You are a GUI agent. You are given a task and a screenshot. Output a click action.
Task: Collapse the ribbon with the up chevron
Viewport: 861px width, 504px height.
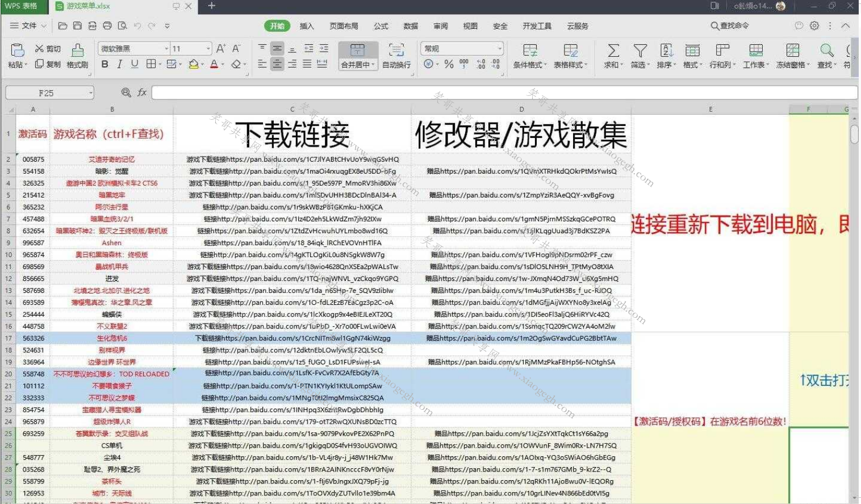846,26
